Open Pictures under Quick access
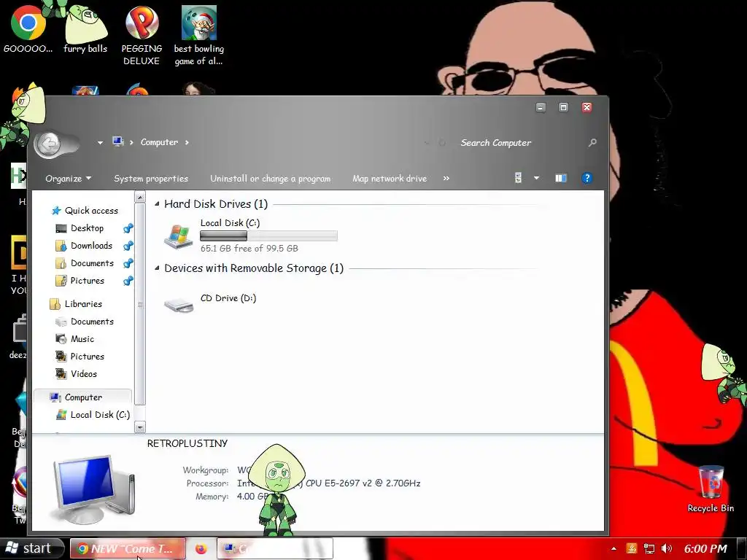The height and width of the screenshot is (560, 747). (x=87, y=281)
